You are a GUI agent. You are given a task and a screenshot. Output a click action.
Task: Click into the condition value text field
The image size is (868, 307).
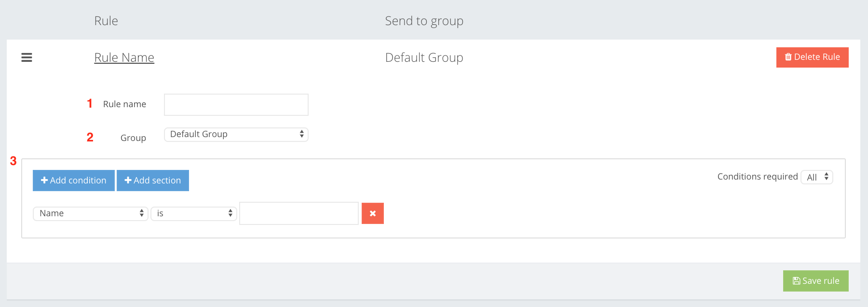coord(299,213)
